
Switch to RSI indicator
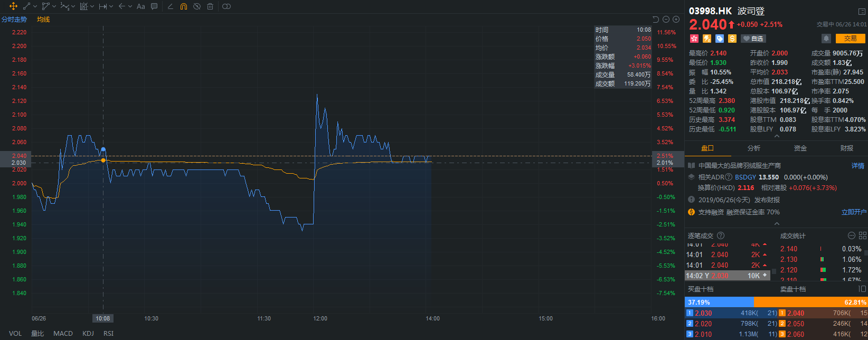[108, 333]
